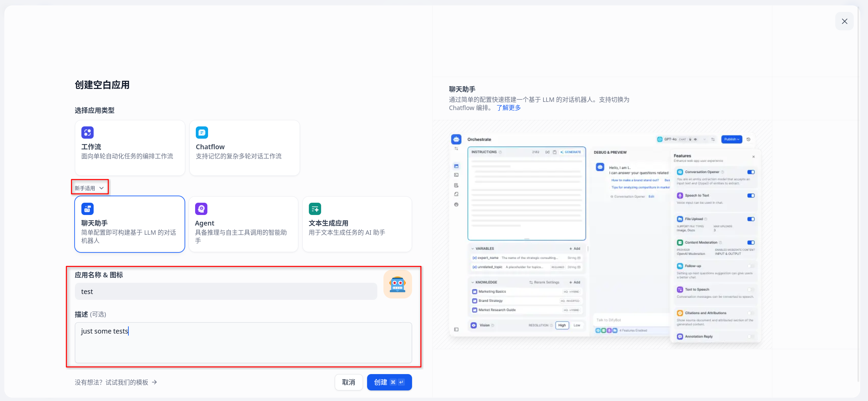Select the Chatflow application type card

pos(244,148)
